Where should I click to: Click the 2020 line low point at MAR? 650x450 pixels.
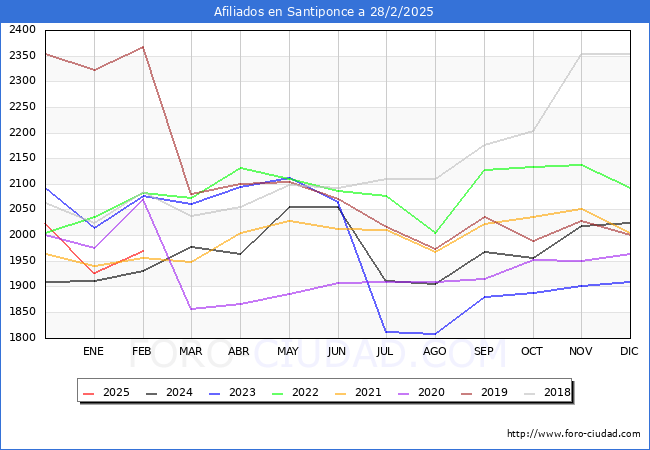coord(192,309)
